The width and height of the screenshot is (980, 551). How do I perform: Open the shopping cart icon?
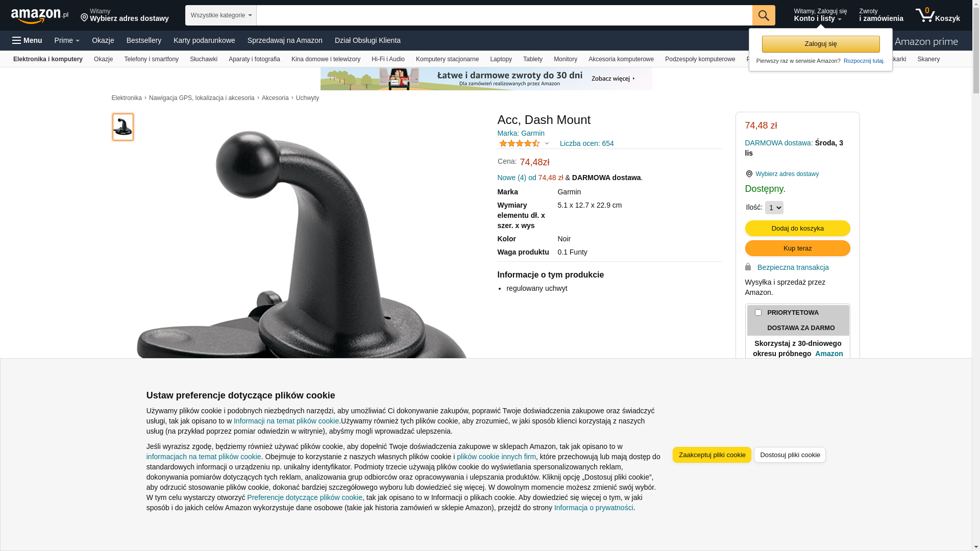coord(937,15)
